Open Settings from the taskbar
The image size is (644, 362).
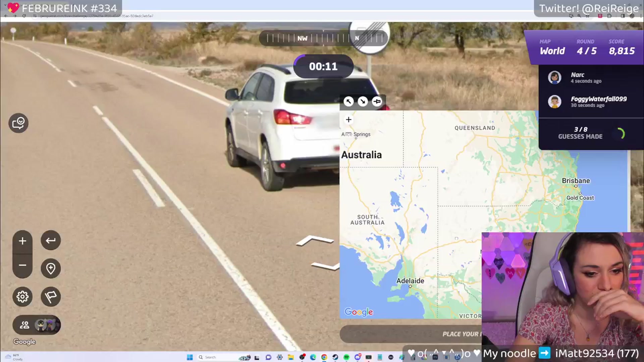click(280, 357)
